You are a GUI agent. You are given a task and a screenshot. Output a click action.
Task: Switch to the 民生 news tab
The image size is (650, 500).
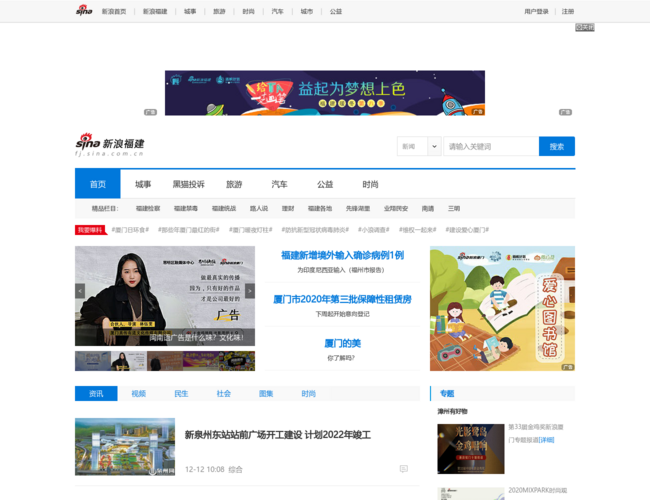click(x=181, y=394)
